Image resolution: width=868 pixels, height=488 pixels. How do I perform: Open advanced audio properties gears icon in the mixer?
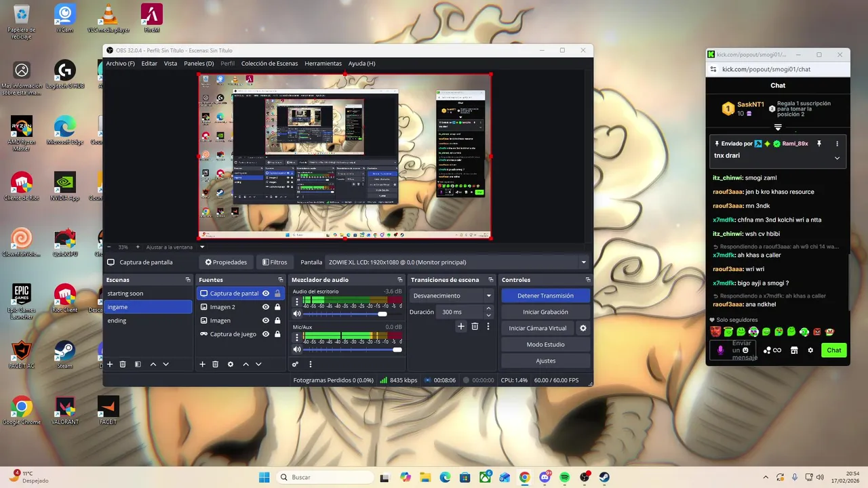click(x=296, y=364)
